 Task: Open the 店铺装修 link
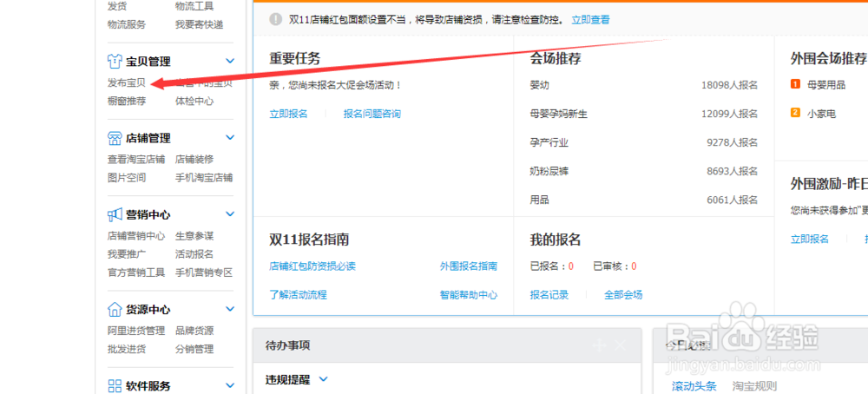194,160
